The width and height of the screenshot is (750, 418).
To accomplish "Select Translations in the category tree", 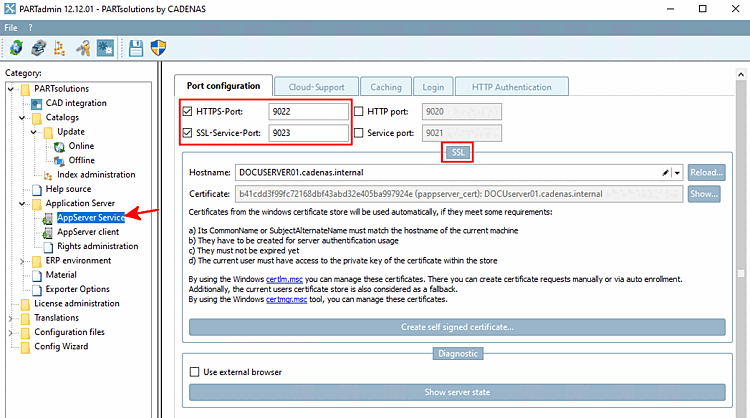I will pyautogui.click(x=56, y=318).
